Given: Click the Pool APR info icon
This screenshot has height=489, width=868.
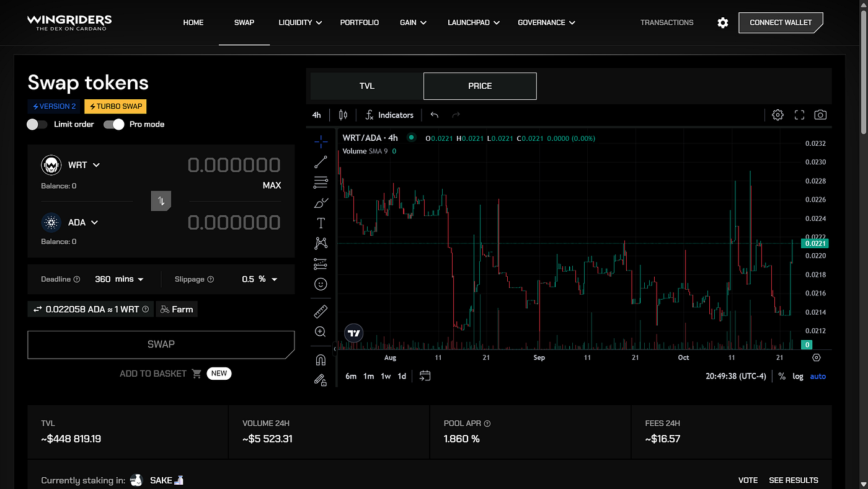Looking at the screenshot, I should (x=487, y=423).
